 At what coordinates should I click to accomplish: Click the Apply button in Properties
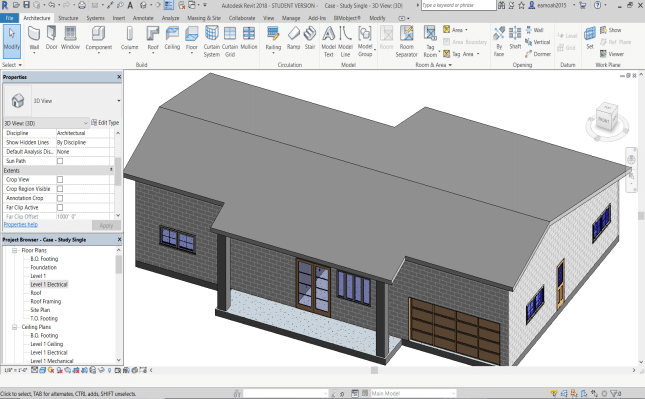(x=106, y=225)
